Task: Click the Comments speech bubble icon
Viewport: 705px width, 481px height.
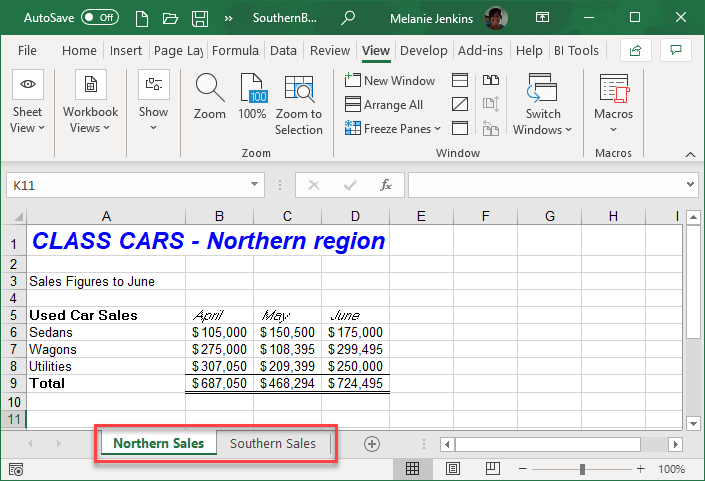Action: pos(676,50)
